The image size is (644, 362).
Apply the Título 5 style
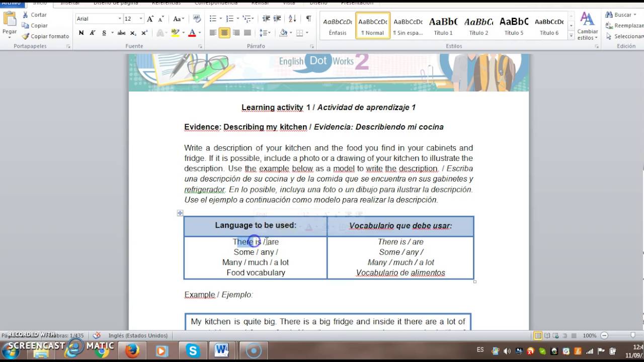point(514,26)
